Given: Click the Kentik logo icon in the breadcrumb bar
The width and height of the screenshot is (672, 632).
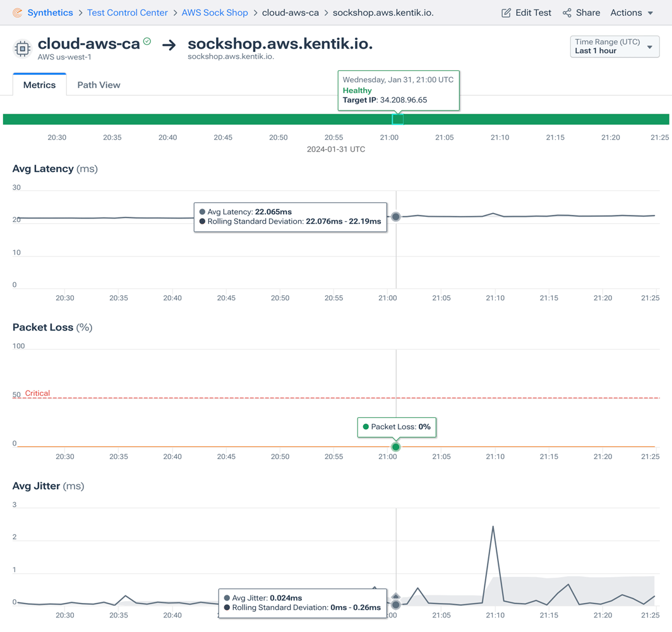Looking at the screenshot, I should pyautogui.click(x=19, y=12).
